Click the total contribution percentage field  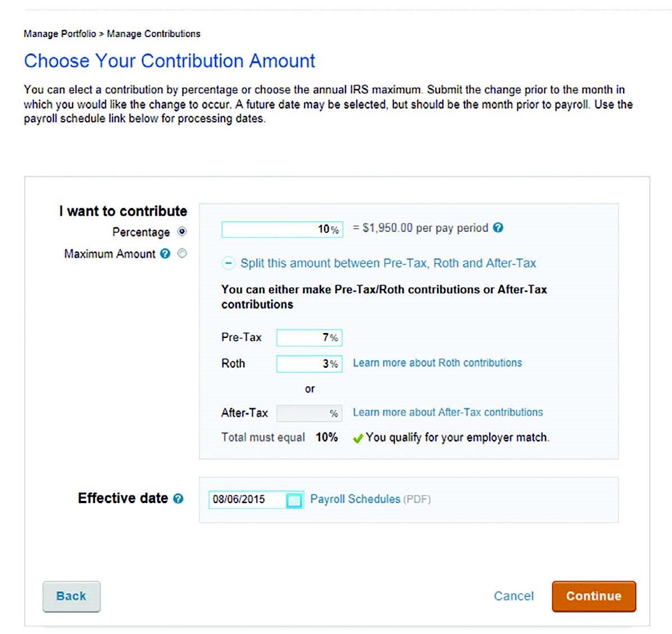(281, 229)
